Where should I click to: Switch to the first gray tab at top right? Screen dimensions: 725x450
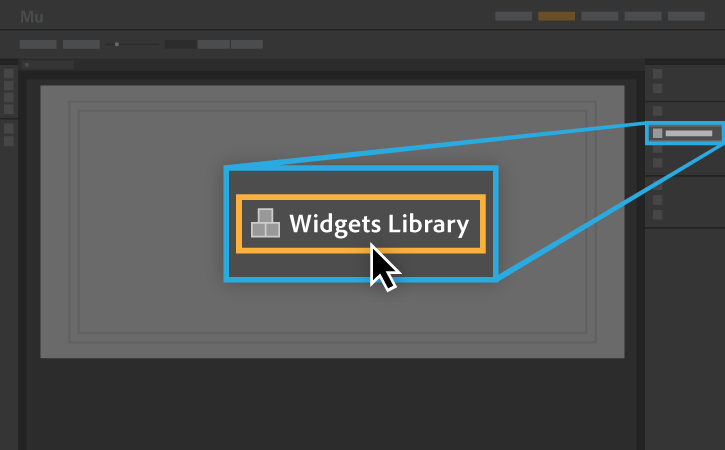pos(513,16)
